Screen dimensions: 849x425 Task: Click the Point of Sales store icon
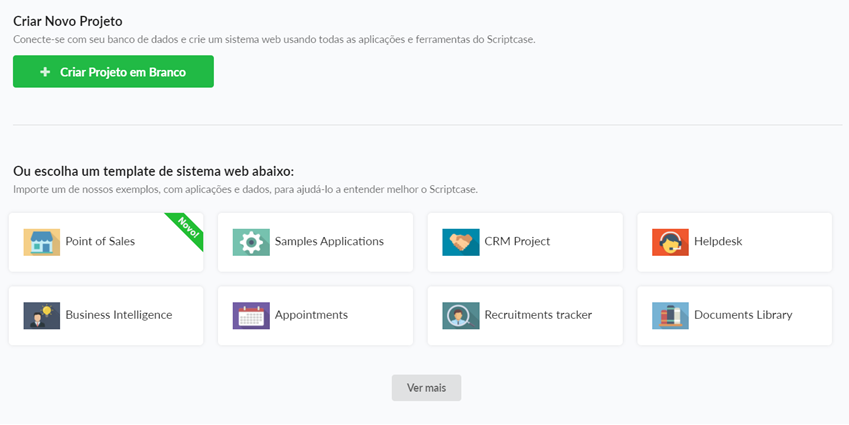(x=42, y=242)
